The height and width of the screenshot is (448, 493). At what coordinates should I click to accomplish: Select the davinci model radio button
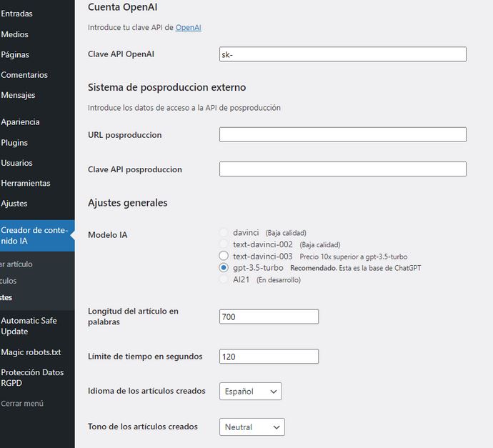coord(224,233)
